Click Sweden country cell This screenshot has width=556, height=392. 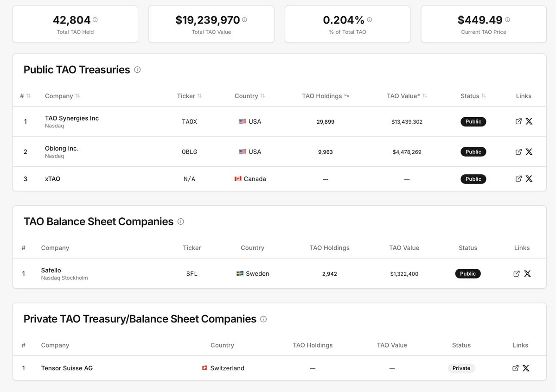253,274
